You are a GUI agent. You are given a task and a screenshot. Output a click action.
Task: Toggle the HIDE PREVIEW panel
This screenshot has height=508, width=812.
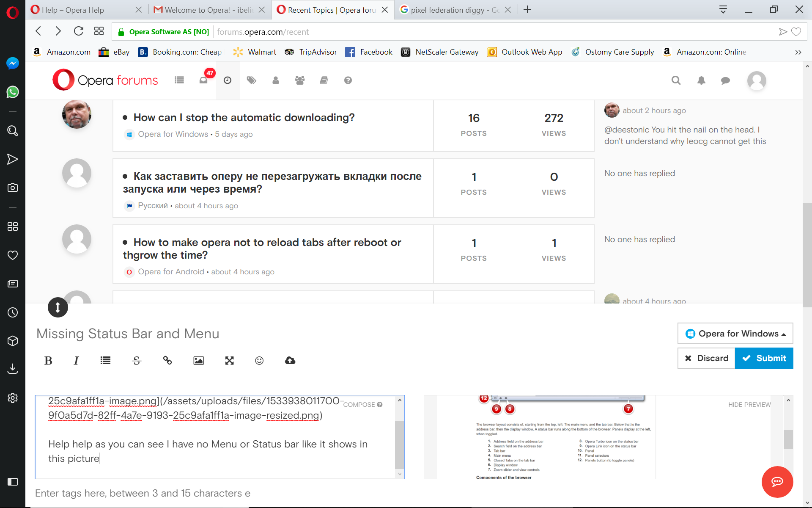(x=749, y=404)
